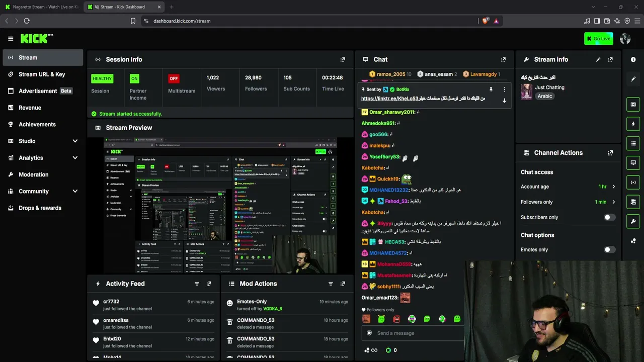Open Achievements in the sidebar

pyautogui.click(x=43, y=124)
